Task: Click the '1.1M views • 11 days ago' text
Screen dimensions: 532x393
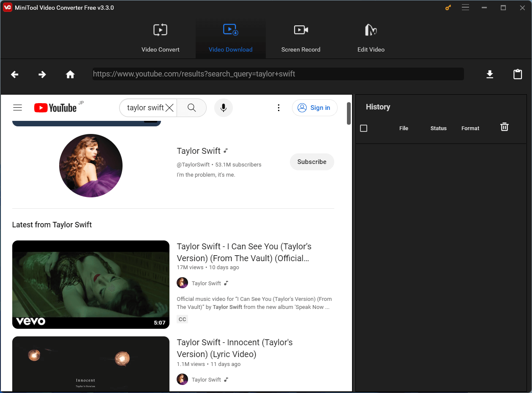Action: point(209,364)
